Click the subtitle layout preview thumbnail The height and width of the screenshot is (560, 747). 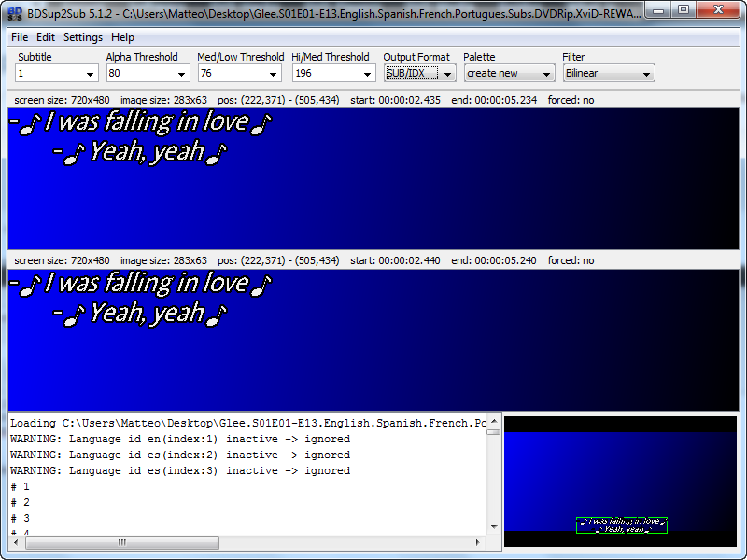pos(620,482)
